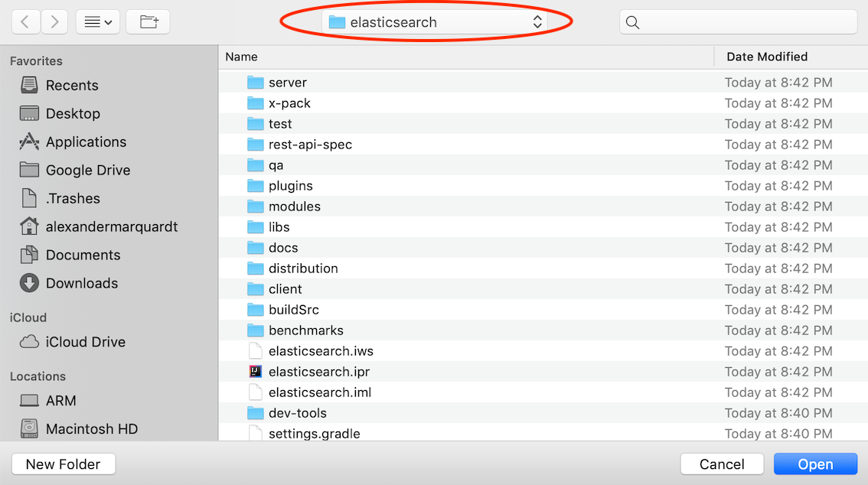Pick the plugins folder
Viewport: 868px width, 485px height.
click(543, 186)
